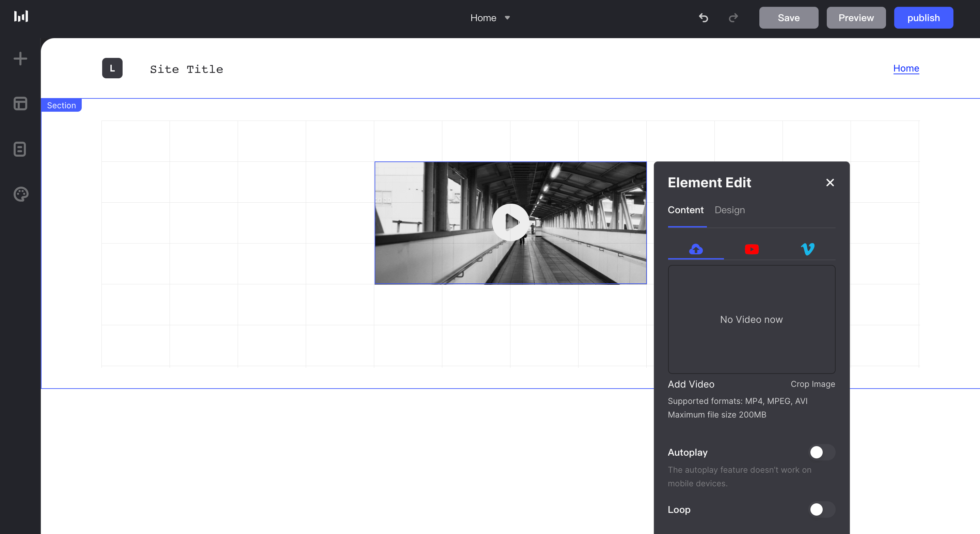Click Add Video
This screenshot has width=980, height=534.
tap(691, 384)
